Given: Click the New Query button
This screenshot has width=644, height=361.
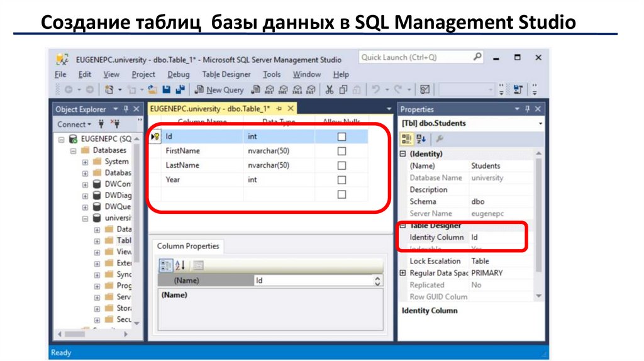Looking at the screenshot, I should 219,89.
